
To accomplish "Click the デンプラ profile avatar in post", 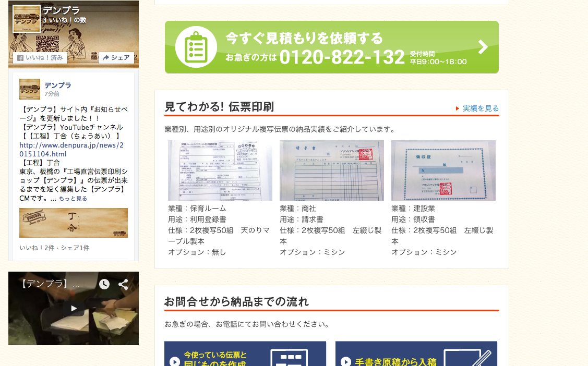I will pos(30,89).
